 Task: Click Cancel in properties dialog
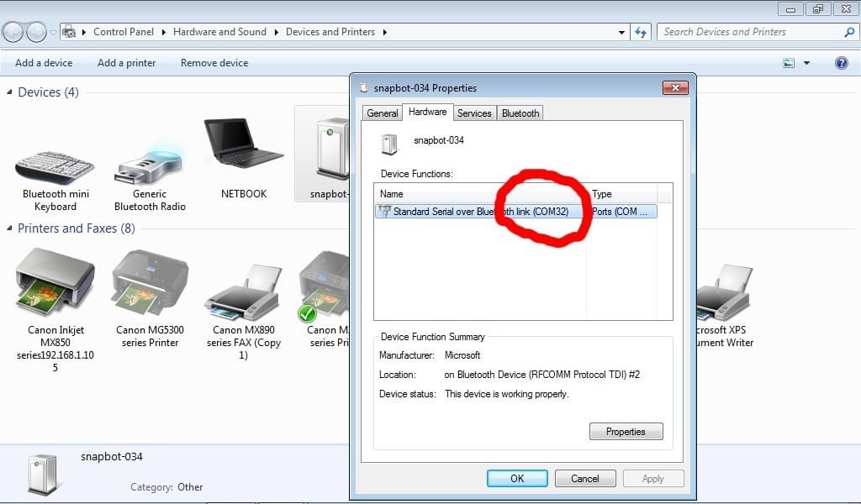point(585,478)
